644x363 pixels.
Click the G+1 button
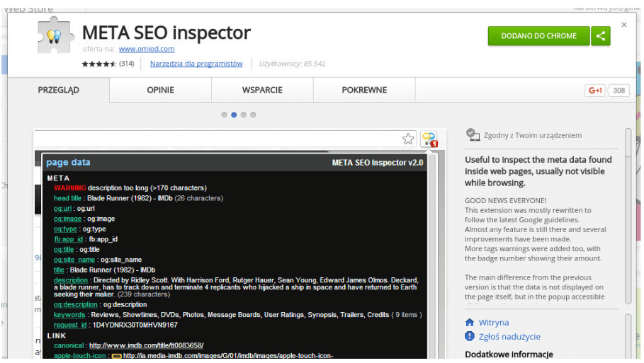(x=594, y=91)
